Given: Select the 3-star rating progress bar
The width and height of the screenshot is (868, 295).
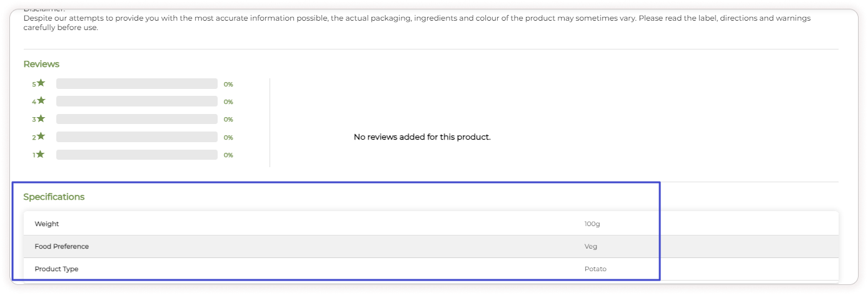Looking at the screenshot, I should (136, 119).
